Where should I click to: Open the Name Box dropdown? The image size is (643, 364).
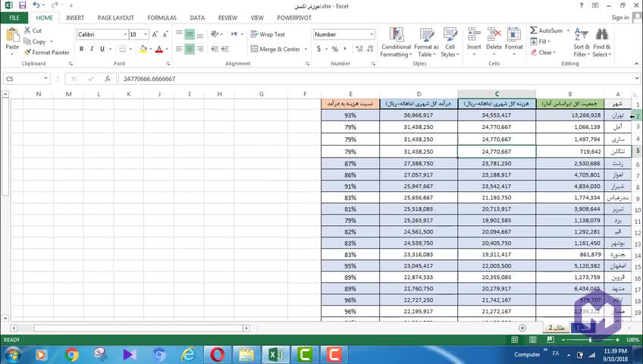[45, 78]
